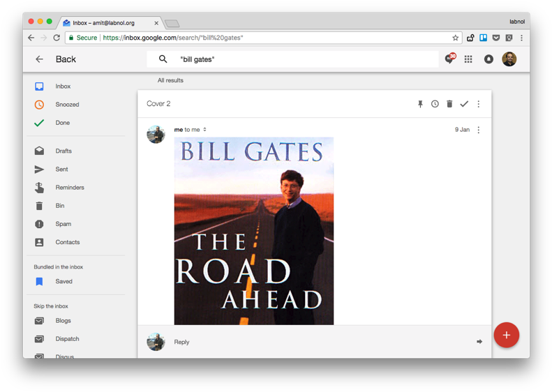Open the message options menu beside 9 Jan
552x392 pixels.
[x=479, y=130]
